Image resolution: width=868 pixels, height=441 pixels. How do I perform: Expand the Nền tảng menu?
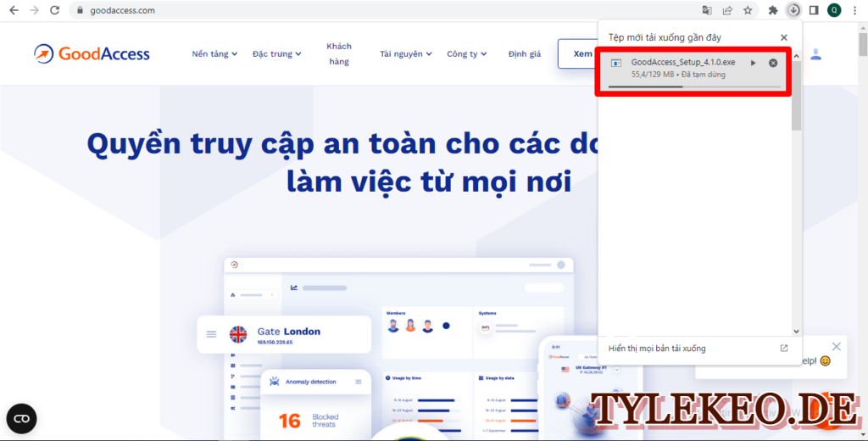214,53
